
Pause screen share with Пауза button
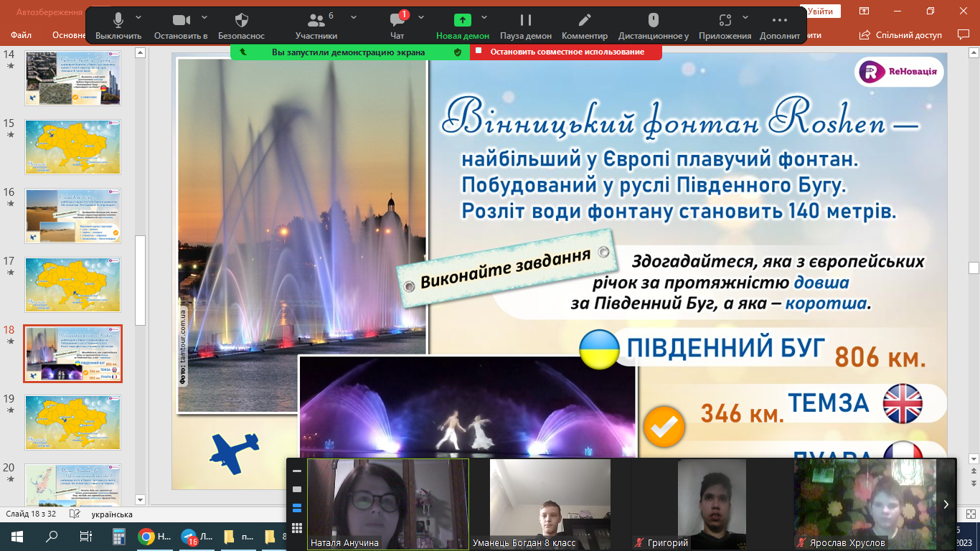pyautogui.click(x=526, y=27)
